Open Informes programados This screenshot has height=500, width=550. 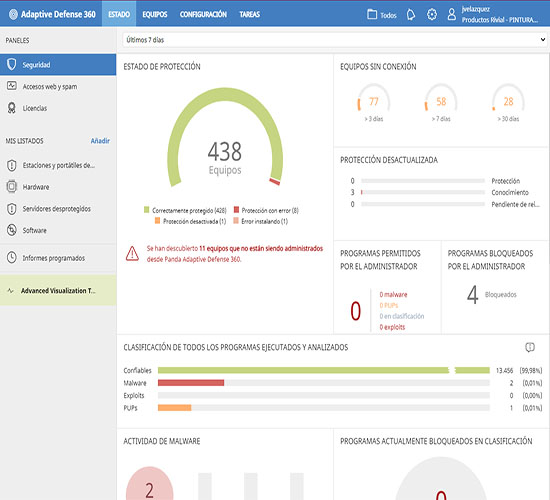tap(58, 258)
